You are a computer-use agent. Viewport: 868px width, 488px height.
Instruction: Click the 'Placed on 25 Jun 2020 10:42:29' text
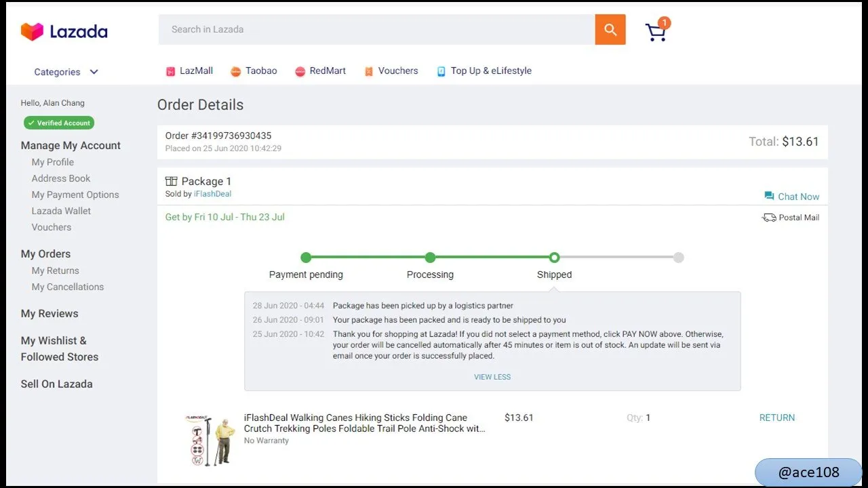tap(223, 148)
